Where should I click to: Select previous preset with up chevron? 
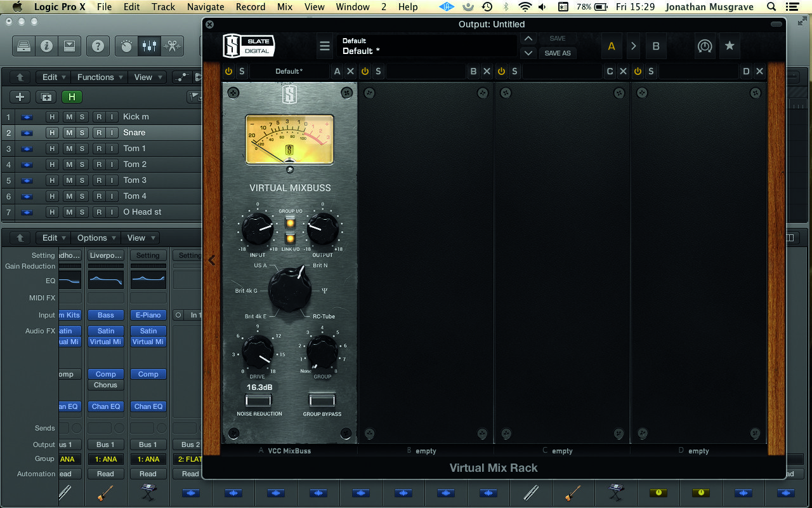coord(528,39)
